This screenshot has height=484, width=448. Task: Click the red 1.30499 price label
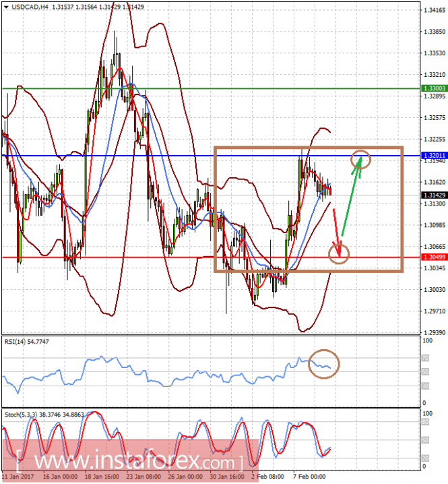(x=435, y=257)
